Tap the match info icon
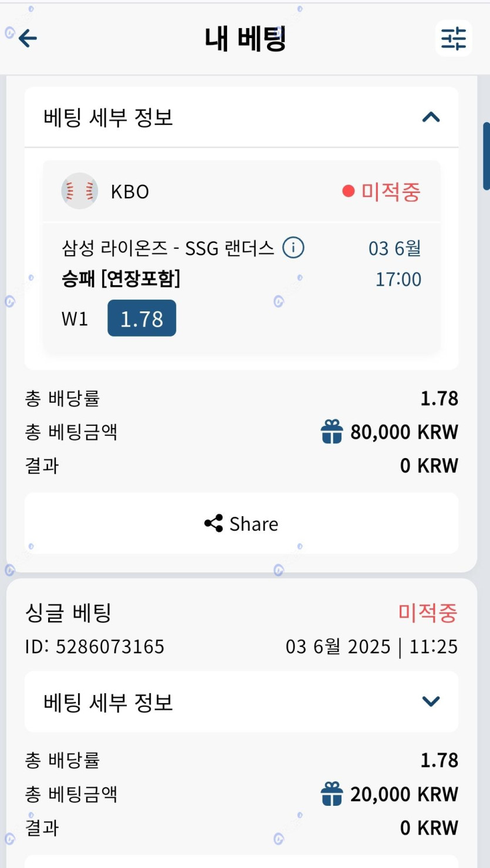 tap(293, 248)
